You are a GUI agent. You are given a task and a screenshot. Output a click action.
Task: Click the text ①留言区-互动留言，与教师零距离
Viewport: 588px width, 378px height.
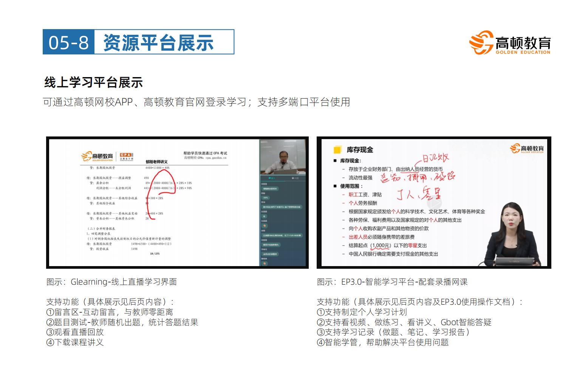pyautogui.click(x=110, y=312)
